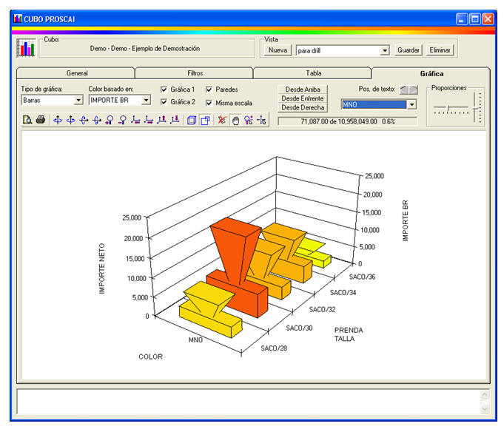Switch to the Filtros tab
Viewport: 504px width, 429px height.
coord(195,73)
